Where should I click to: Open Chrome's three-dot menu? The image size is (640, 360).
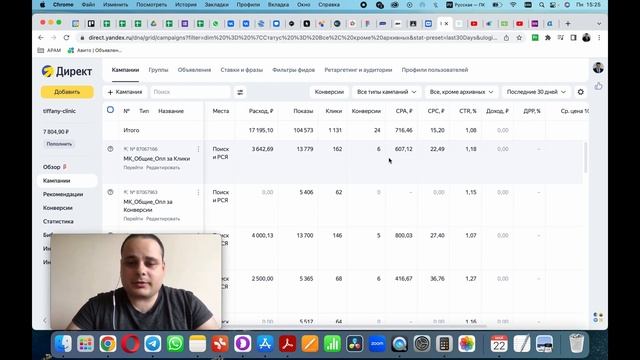click(599, 38)
